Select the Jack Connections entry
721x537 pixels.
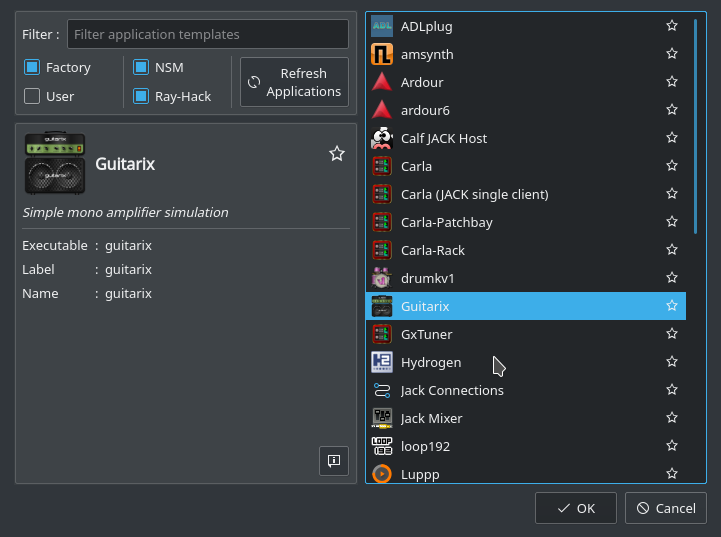[x=526, y=390]
